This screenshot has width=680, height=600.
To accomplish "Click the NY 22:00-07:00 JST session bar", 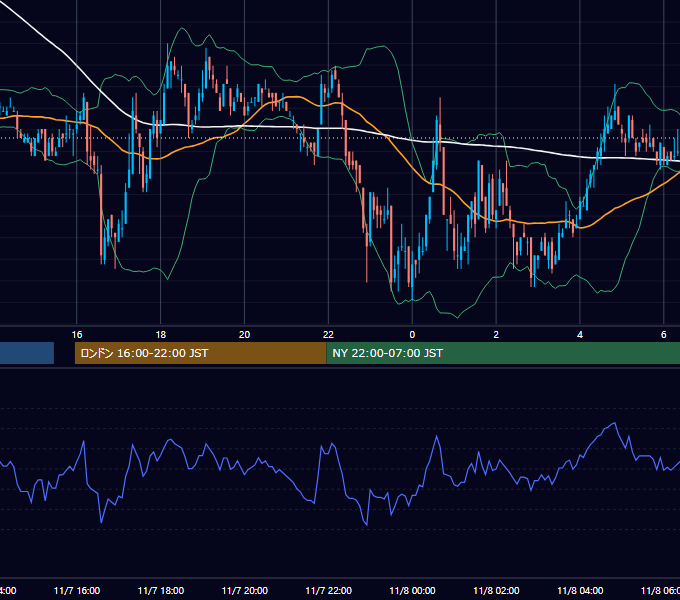I will tap(503, 353).
